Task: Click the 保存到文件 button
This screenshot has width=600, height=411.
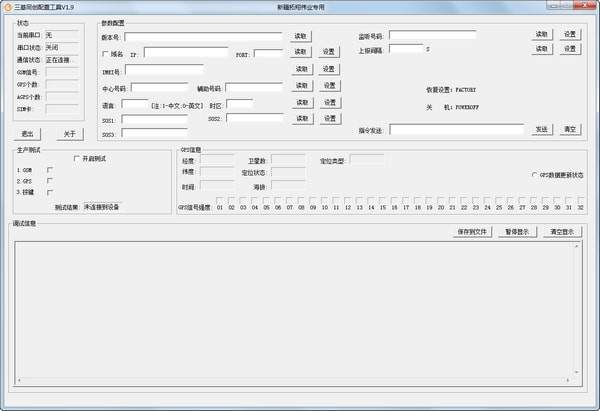Action: tap(472, 231)
